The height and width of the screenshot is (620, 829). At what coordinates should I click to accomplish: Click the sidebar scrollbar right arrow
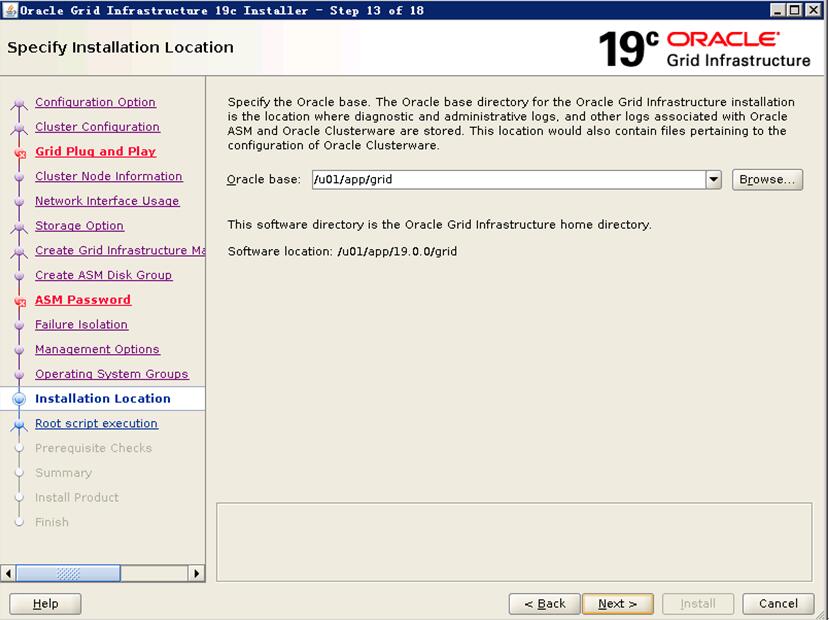(196, 573)
